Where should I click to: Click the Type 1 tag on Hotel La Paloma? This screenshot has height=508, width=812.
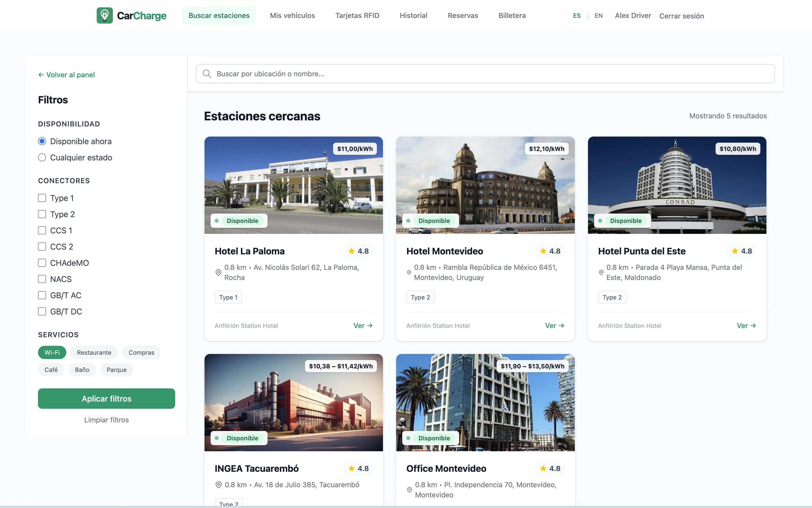point(228,297)
